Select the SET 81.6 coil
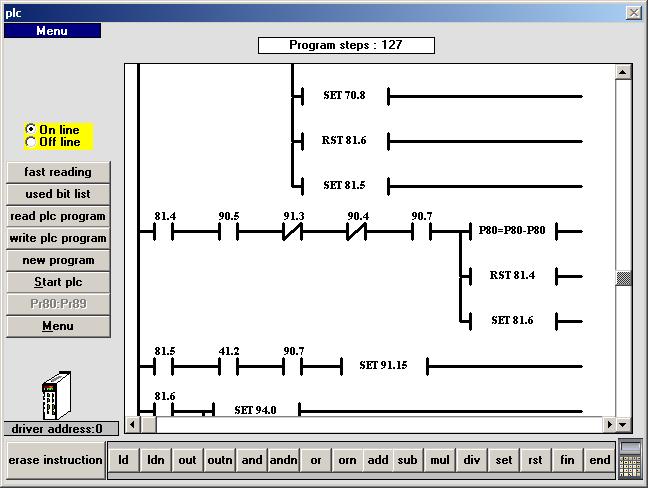 pyautogui.click(x=512, y=321)
